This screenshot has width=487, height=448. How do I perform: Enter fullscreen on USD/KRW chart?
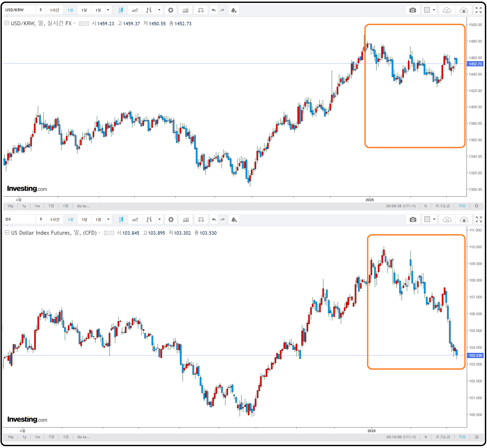coord(479,10)
